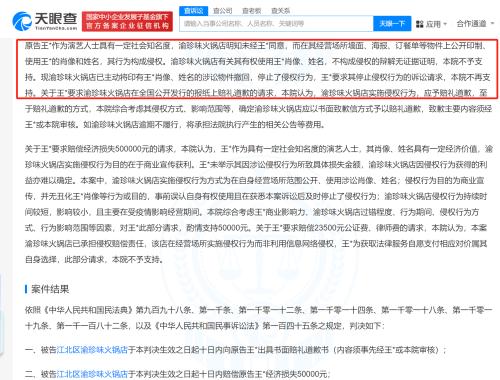Switch to the 查关系 tab

click(281, 11)
